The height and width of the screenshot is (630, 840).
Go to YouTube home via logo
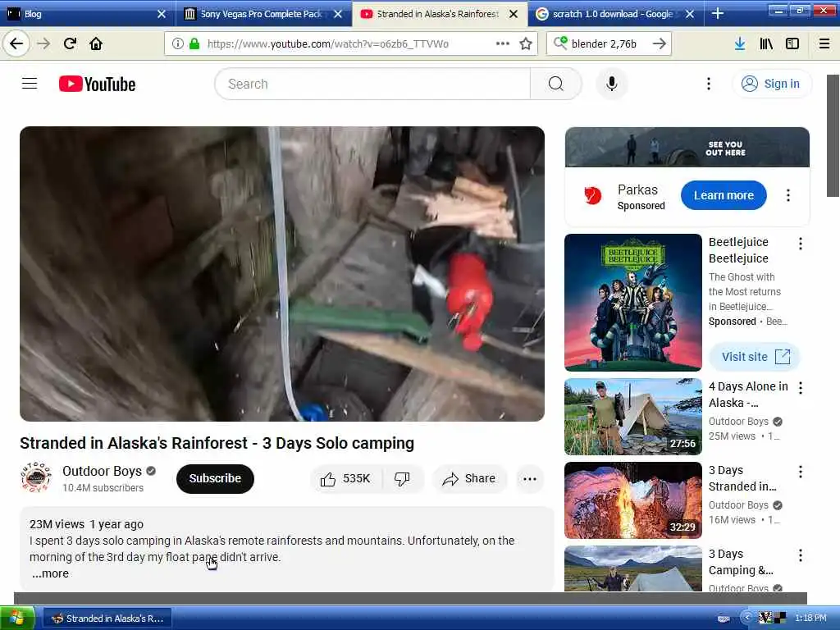click(97, 84)
